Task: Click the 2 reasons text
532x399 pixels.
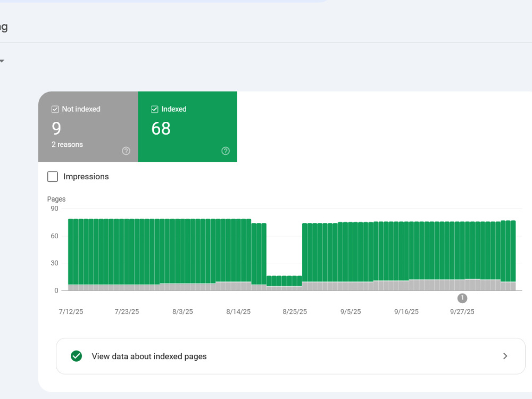Action: (x=67, y=145)
